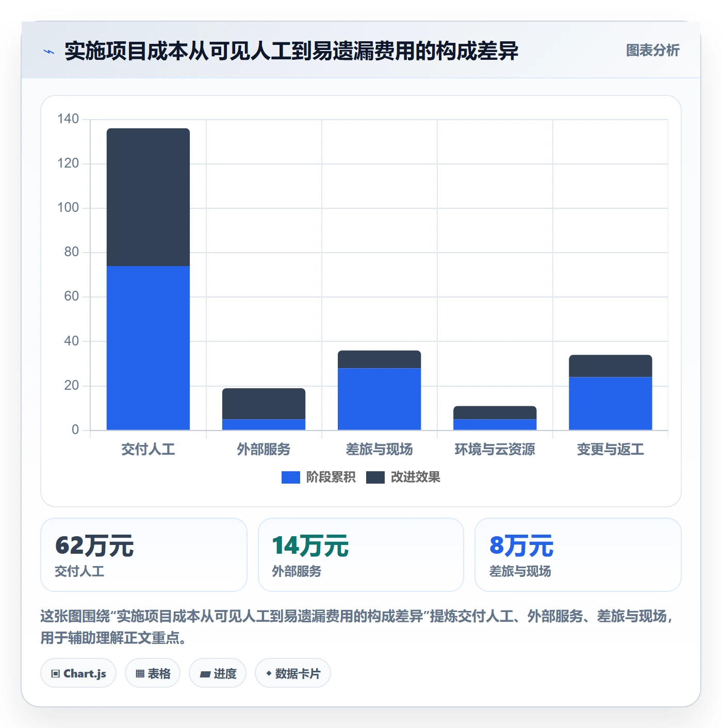This screenshot has width=722, height=728.
Task: Open the 图表分析 label in header
Action: click(x=652, y=51)
